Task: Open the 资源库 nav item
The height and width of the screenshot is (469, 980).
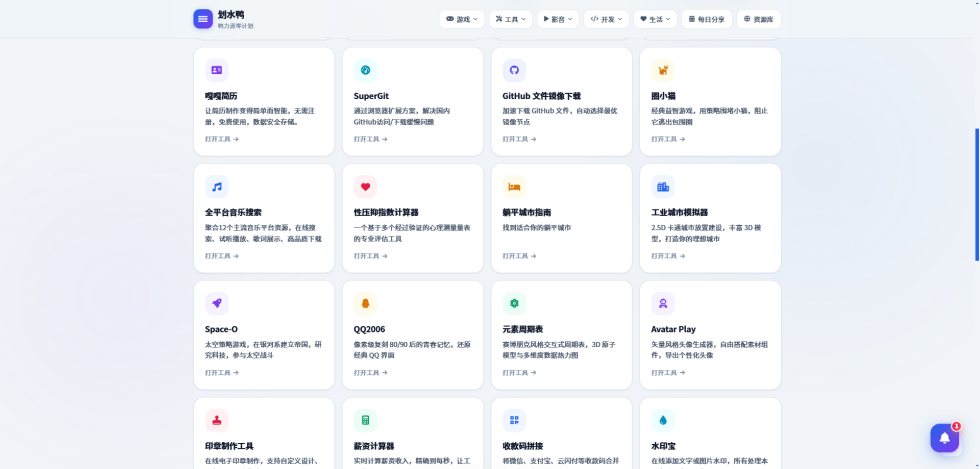Action: pos(759,19)
